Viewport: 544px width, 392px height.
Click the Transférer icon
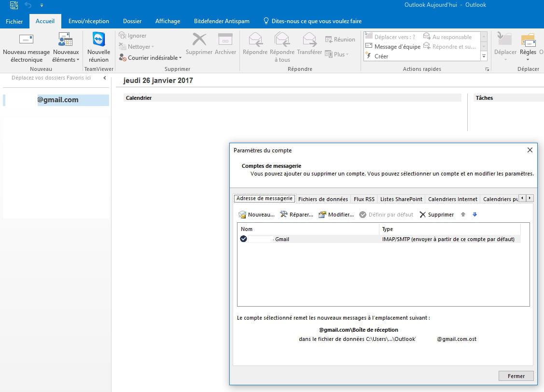pos(309,39)
